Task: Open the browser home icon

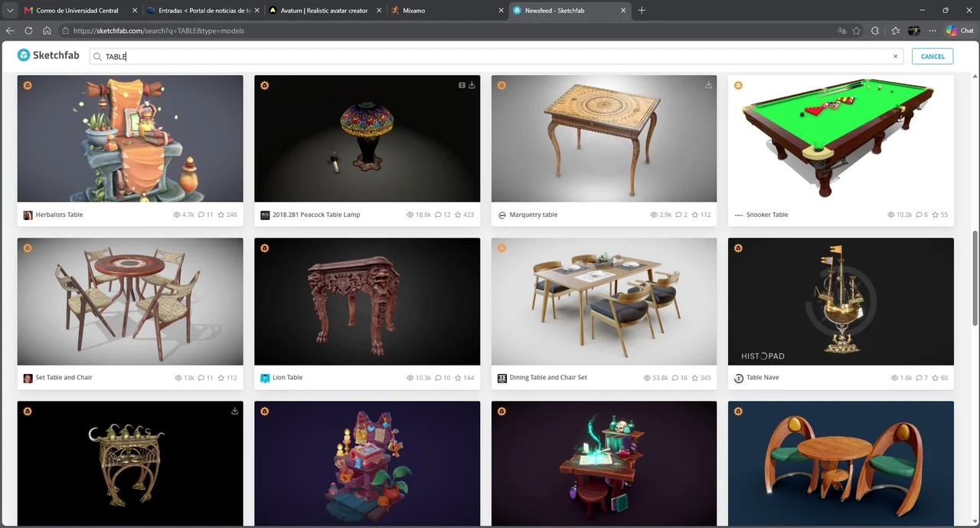Action: point(47,31)
